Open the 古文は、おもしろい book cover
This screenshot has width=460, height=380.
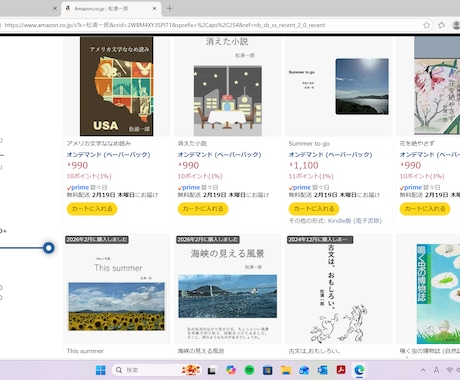338,293
